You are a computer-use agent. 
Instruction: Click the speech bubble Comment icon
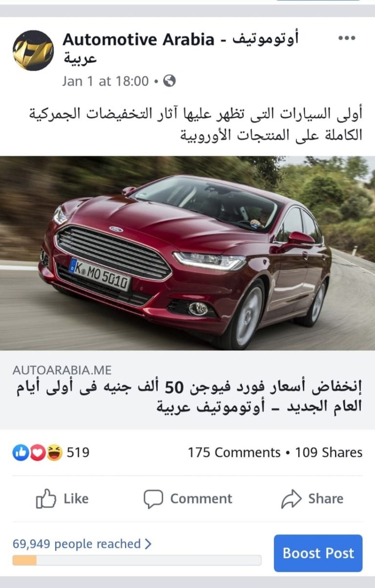pyautogui.click(x=153, y=499)
